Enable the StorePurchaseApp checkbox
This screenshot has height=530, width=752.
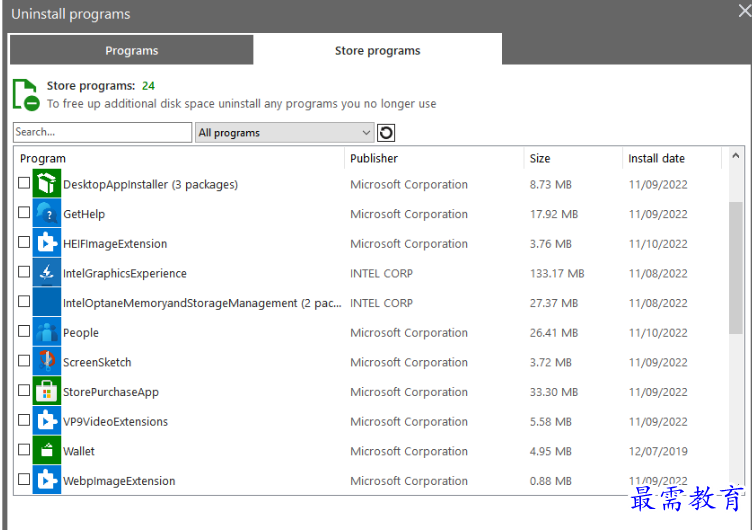click(x=24, y=390)
